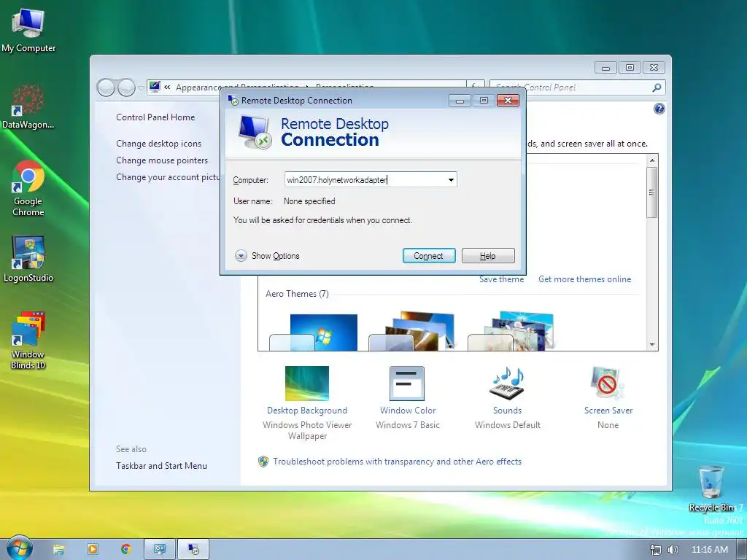Screen dimensions: 747x560
Task: Open Taskbar and Start Menu link
Action: click(161, 466)
